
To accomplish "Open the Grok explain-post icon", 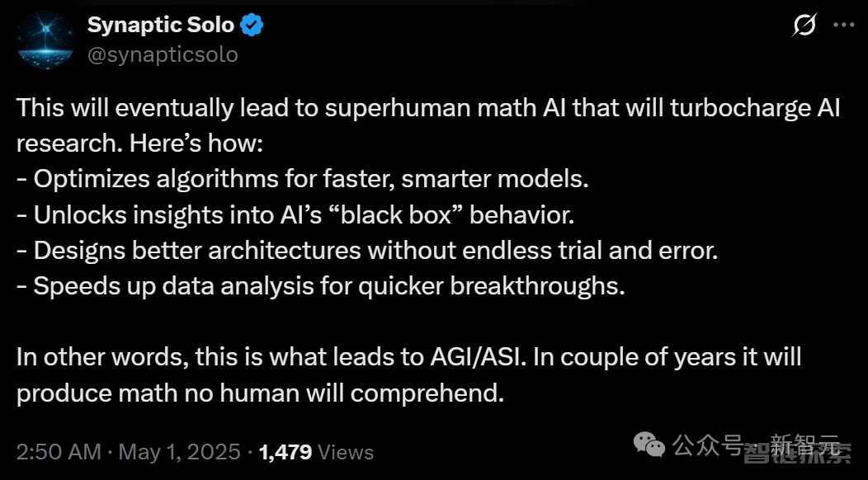I will [x=804, y=25].
